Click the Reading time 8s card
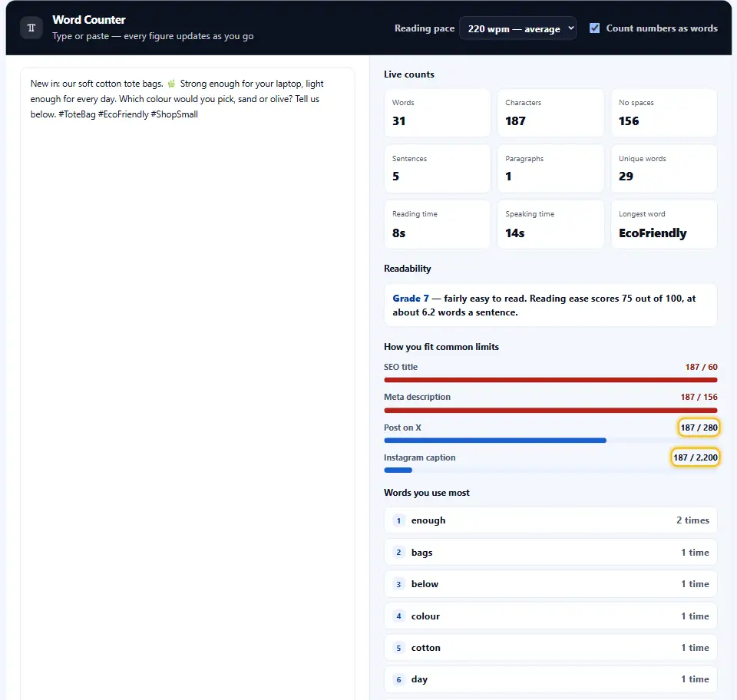Image resolution: width=737 pixels, height=700 pixels. 437,224
